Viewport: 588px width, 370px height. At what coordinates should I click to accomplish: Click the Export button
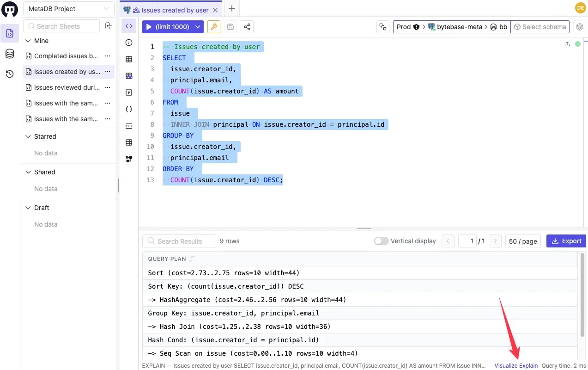tap(566, 241)
